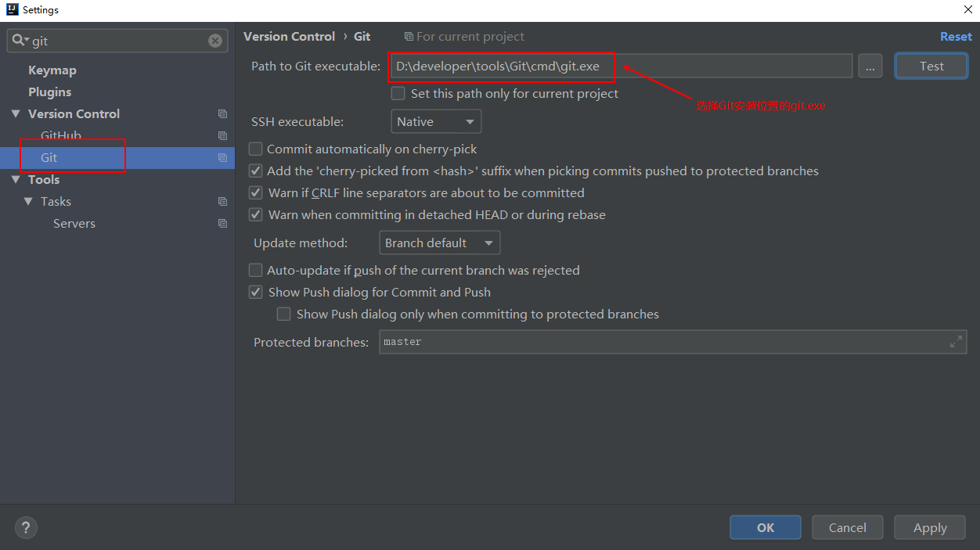The height and width of the screenshot is (550, 980).
Task: Click the help question mark icon
Action: click(x=26, y=528)
